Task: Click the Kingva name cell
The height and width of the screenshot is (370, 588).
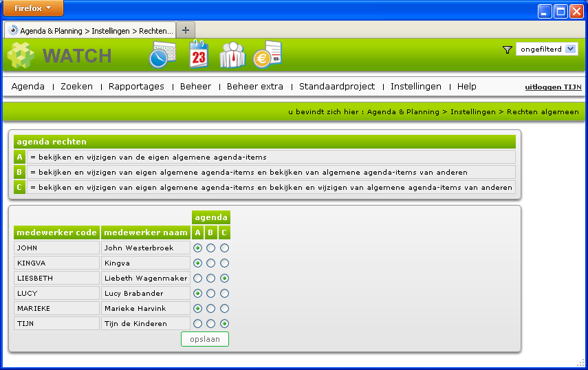Action: [146, 263]
